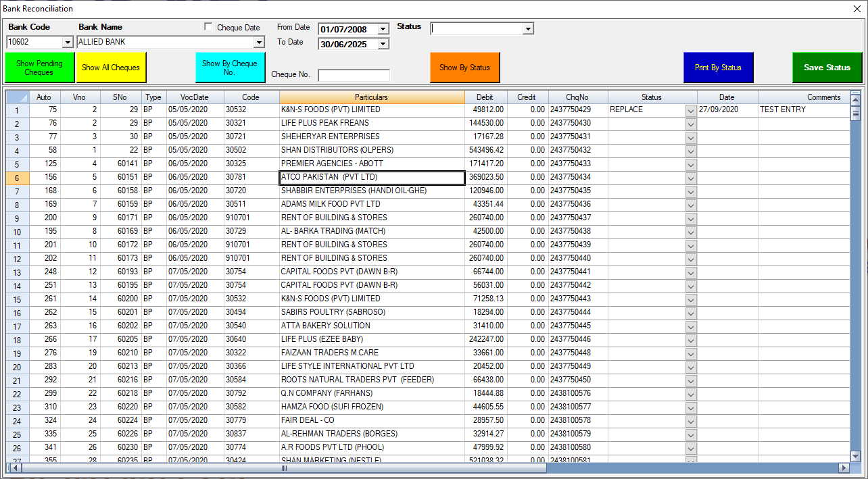
Task: Click the date cell 27/09/2020
Action: [x=727, y=109]
